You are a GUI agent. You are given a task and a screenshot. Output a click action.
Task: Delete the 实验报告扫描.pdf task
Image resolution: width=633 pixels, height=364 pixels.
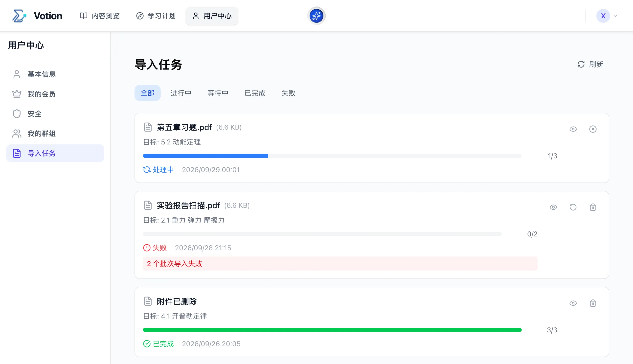tap(593, 207)
